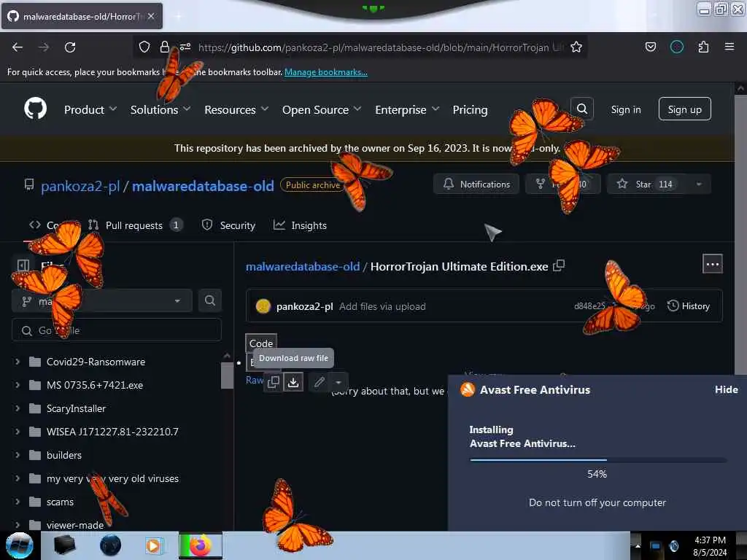Click the edit pencil icon
Image resolution: width=747 pixels, height=560 pixels.
point(320,382)
